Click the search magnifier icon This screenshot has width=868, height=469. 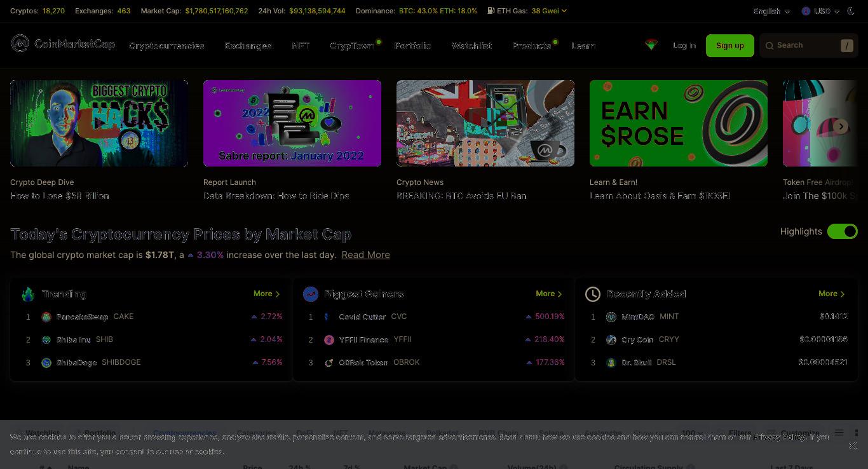770,46
